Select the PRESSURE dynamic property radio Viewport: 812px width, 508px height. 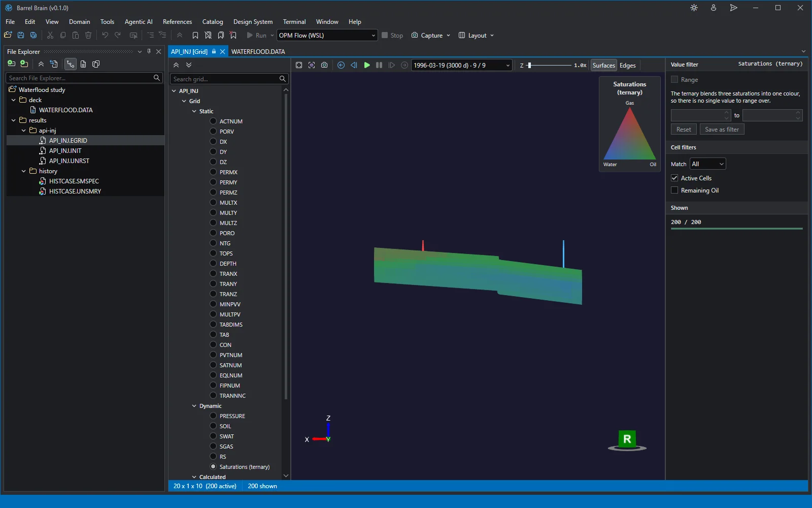point(213,416)
